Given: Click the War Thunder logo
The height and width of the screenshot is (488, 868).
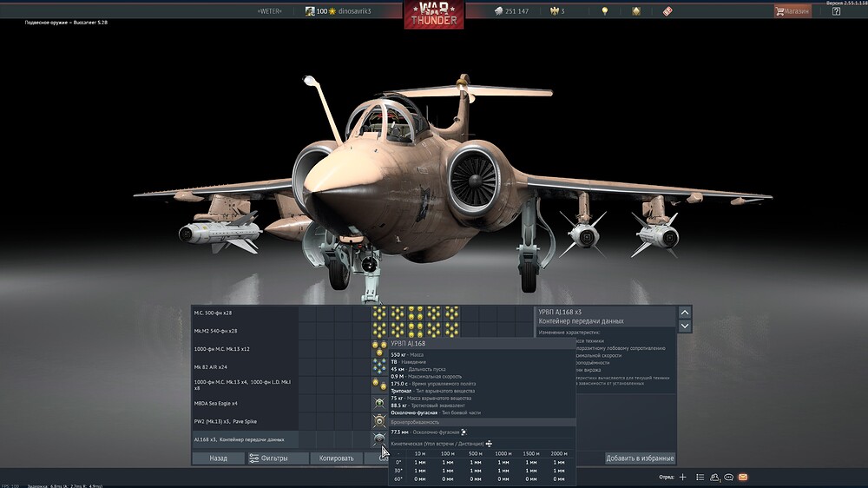Looking at the screenshot, I should tap(434, 15).
